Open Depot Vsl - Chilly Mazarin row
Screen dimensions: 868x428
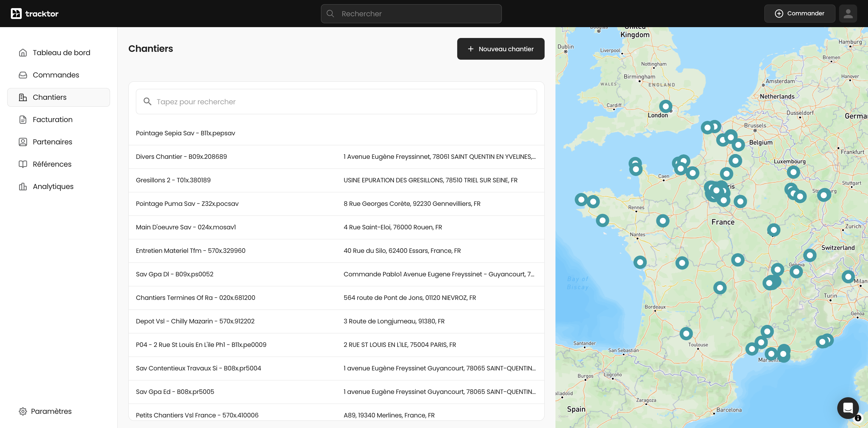336,321
